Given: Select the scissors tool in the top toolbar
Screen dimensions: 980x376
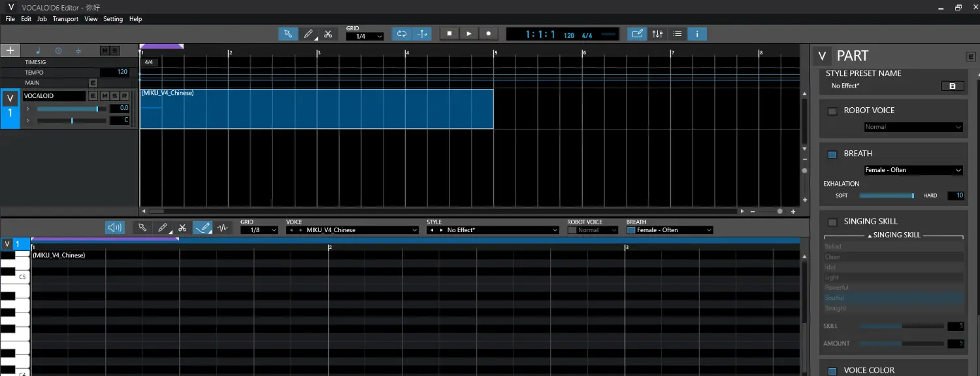Looking at the screenshot, I should pyautogui.click(x=328, y=34).
